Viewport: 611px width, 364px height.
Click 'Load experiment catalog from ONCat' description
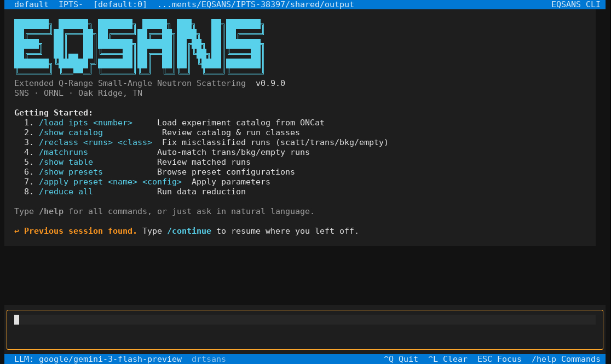click(x=241, y=123)
